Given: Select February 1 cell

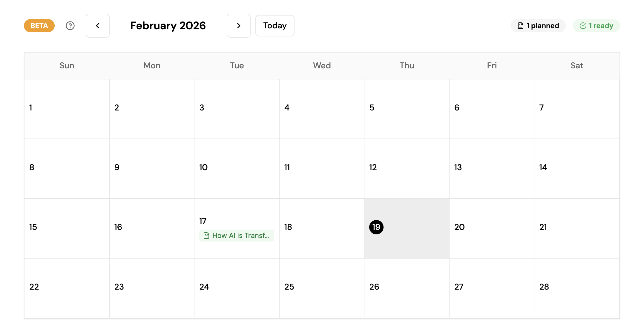Looking at the screenshot, I should point(67,109).
